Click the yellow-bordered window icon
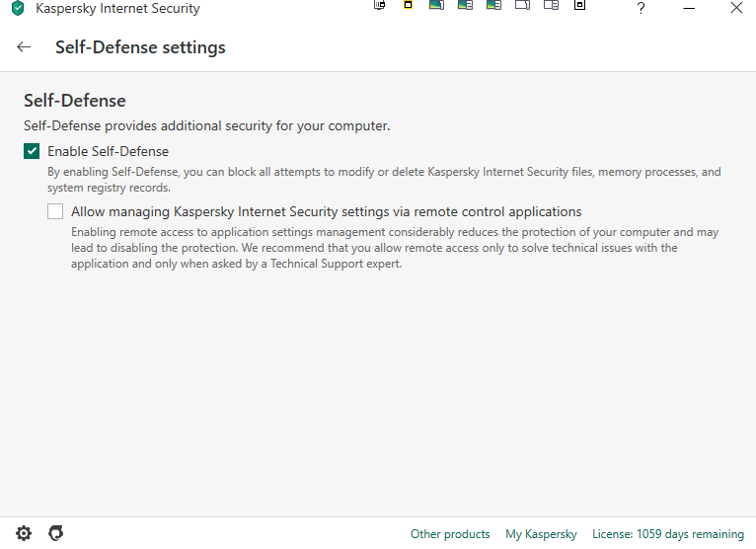This screenshot has width=756, height=549. pyautogui.click(x=408, y=5)
